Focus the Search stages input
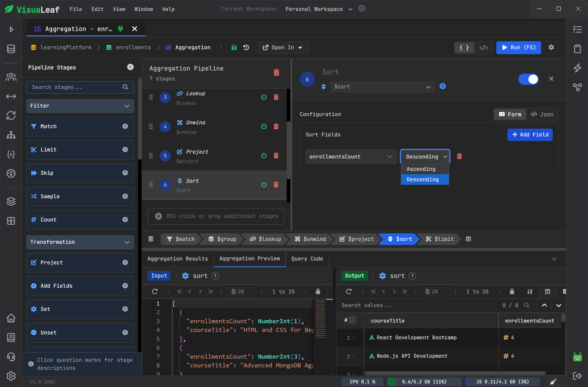Image resolution: width=588 pixels, height=387 pixels. tap(80, 87)
